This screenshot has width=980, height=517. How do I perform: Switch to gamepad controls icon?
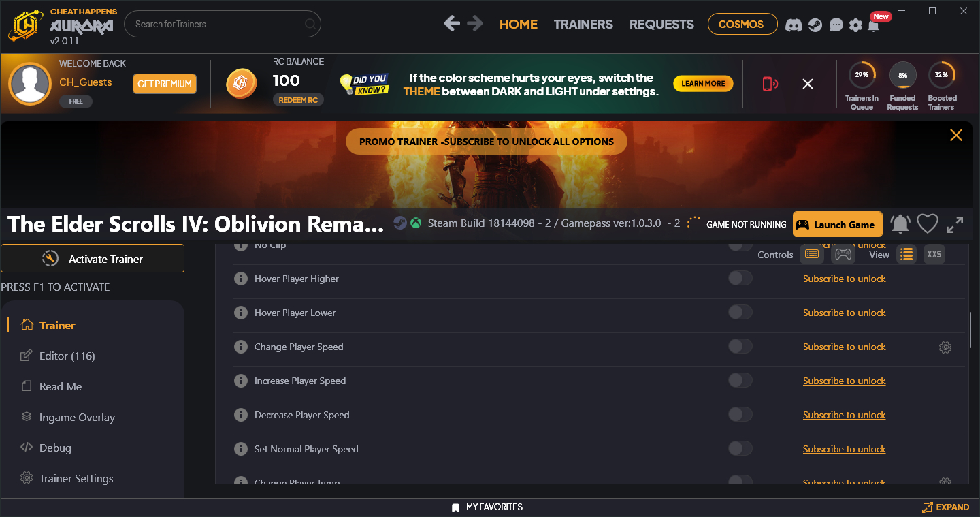pos(843,254)
